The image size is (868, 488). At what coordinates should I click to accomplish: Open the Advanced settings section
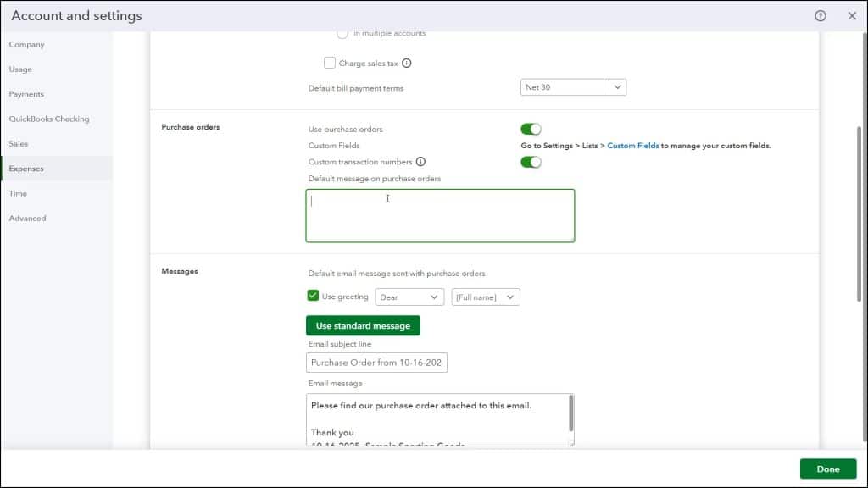click(27, 218)
